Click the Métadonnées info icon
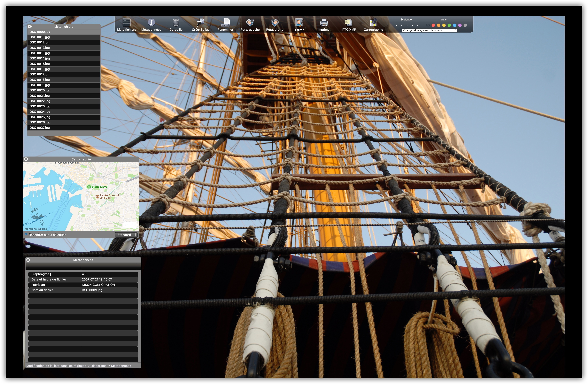 click(x=151, y=23)
